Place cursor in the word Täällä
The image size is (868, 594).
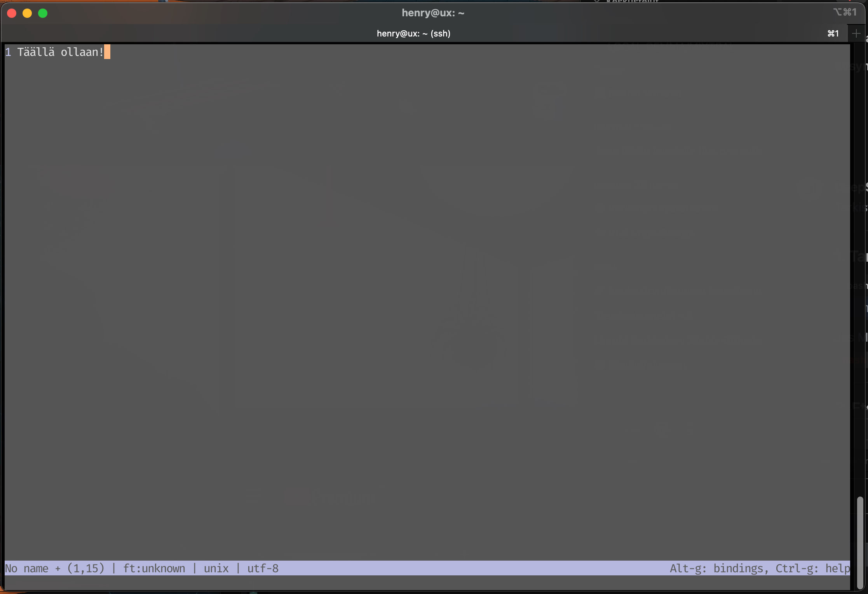coord(36,52)
